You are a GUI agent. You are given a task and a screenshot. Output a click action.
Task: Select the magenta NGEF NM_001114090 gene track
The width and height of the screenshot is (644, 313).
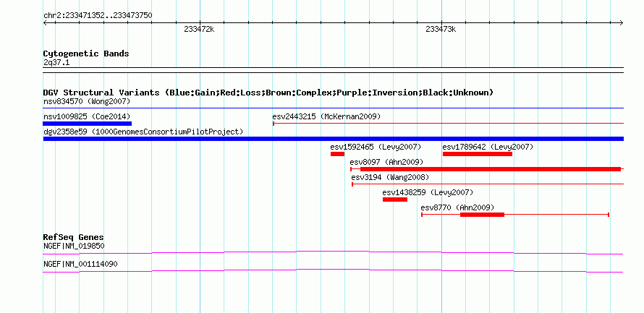tap(333, 271)
